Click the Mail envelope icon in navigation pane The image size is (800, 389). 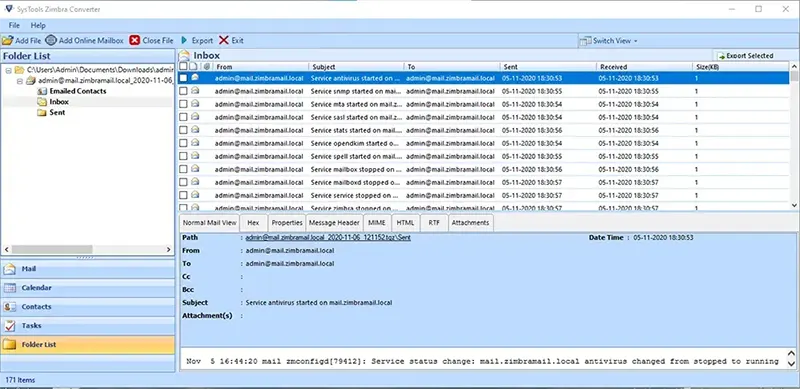[x=10, y=269]
